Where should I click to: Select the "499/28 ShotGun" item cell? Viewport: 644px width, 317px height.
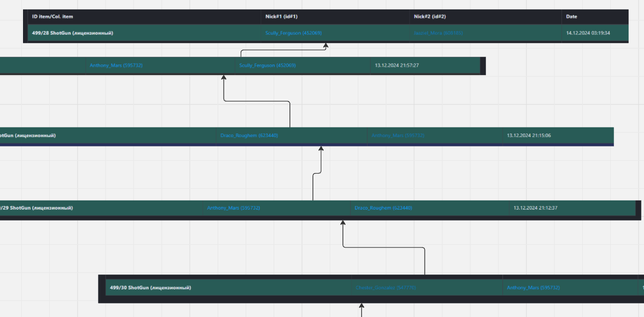[x=72, y=33]
